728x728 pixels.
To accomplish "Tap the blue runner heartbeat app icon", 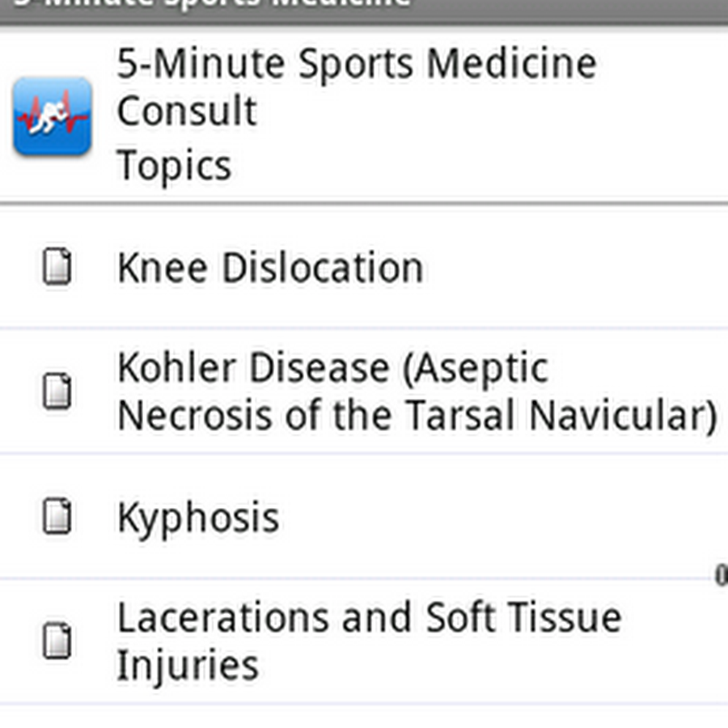I will tap(53, 116).
